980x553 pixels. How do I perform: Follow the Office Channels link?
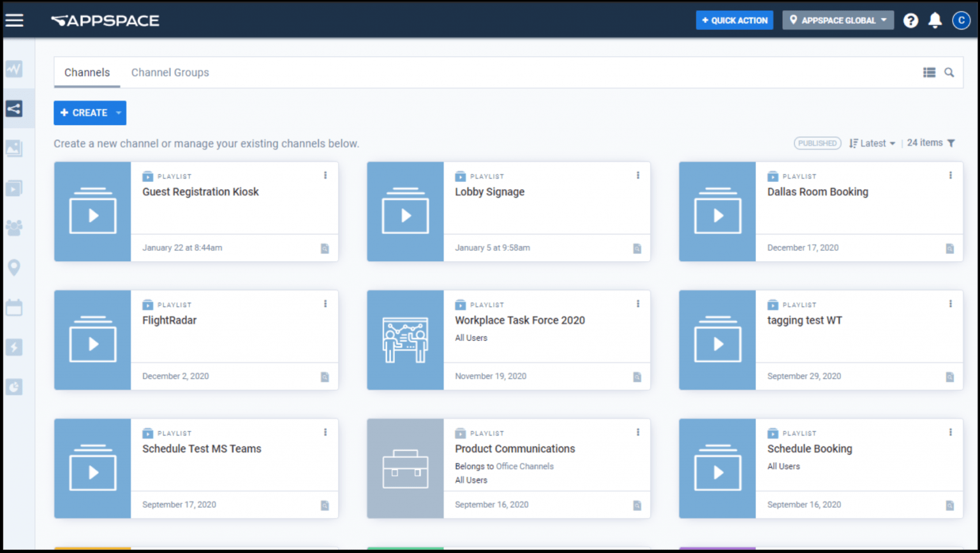[524, 466]
